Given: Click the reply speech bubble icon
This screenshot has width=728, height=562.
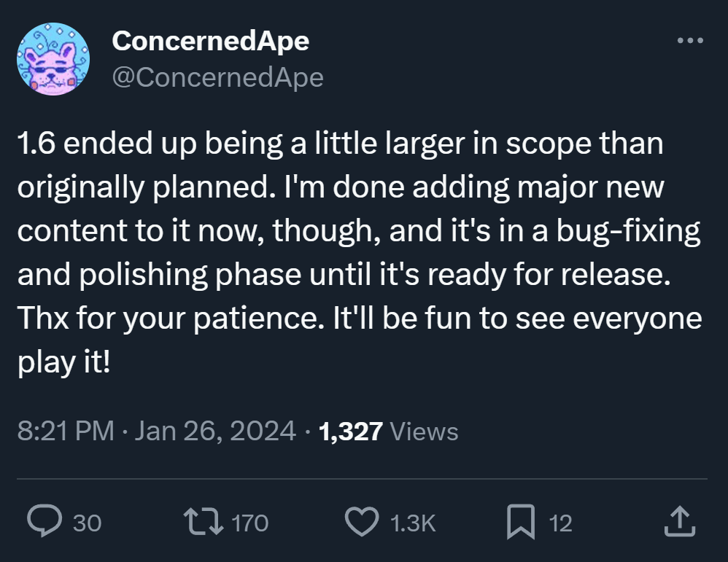Looking at the screenshot, I should click(47, 521).
